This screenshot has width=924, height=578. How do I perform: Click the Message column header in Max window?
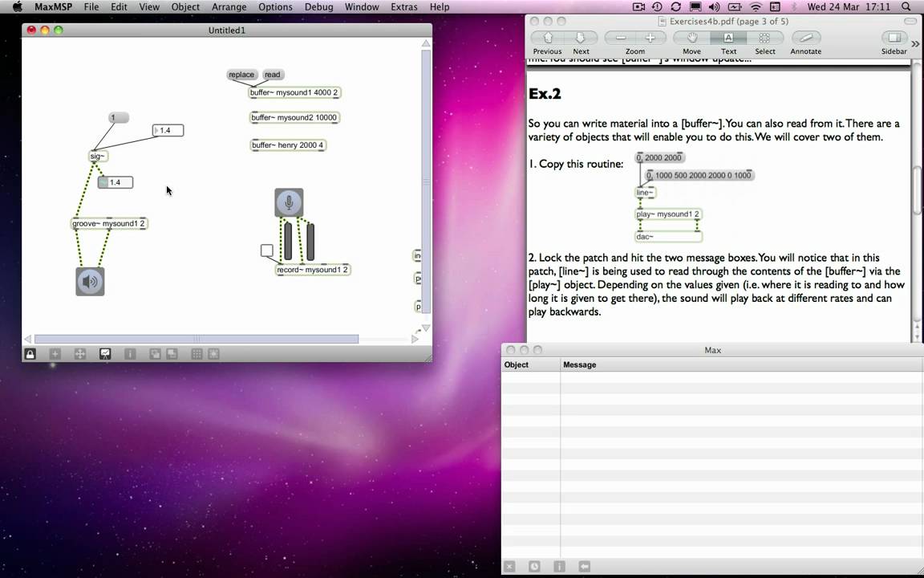(x=742, y=365)
